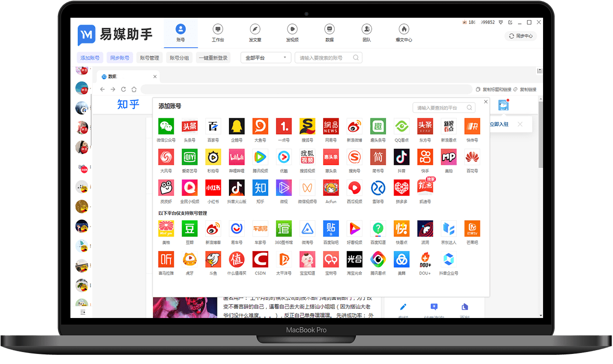Go to embedded browser home icon
Screen dimensions: 613x364
click(134, 90)
